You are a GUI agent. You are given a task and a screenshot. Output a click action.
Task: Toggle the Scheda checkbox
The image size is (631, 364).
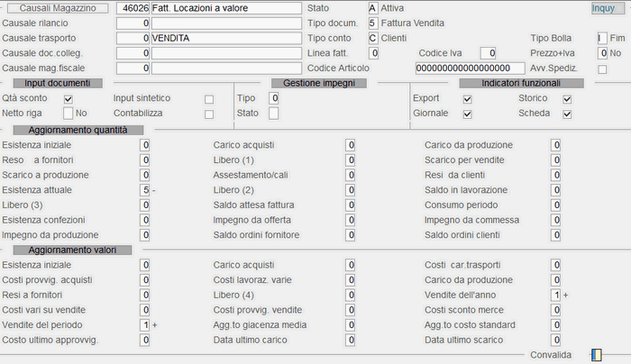[x=567, y=114]
